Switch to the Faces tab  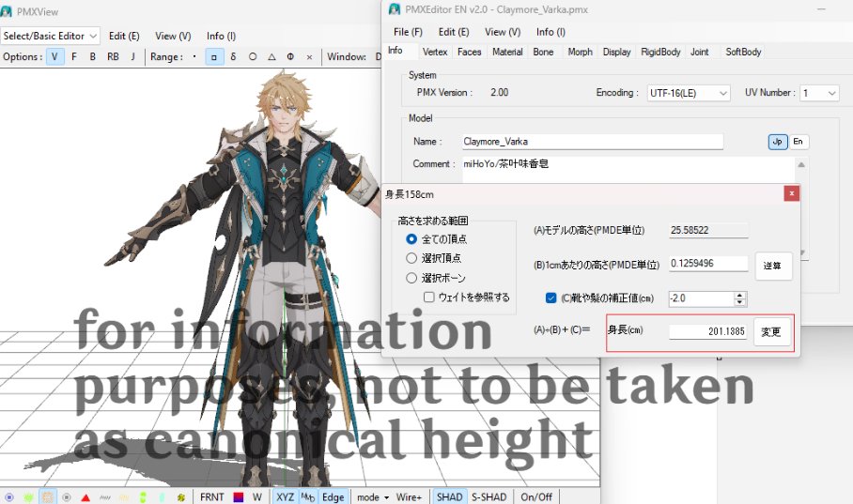469,52
